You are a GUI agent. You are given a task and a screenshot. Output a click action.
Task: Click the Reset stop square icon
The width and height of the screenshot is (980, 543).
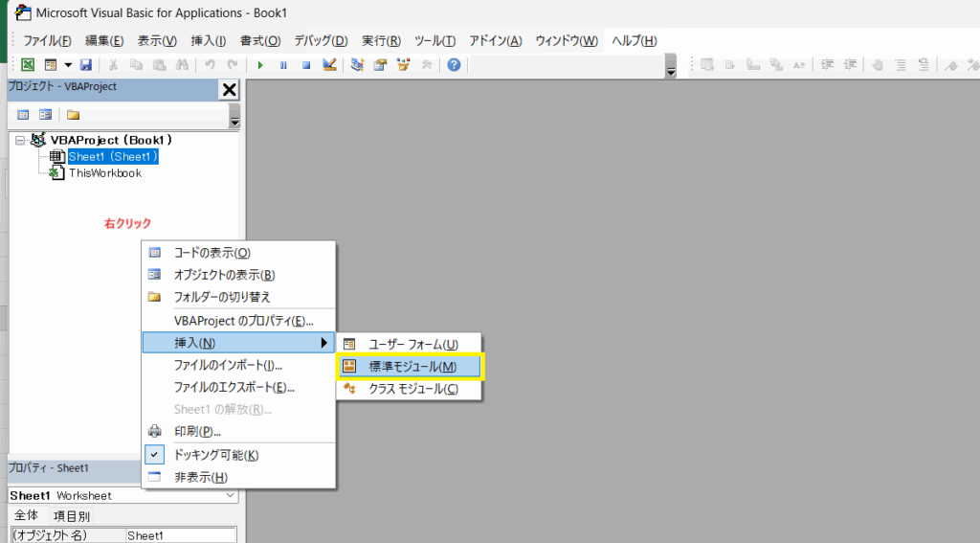click(x=306, y=65)
